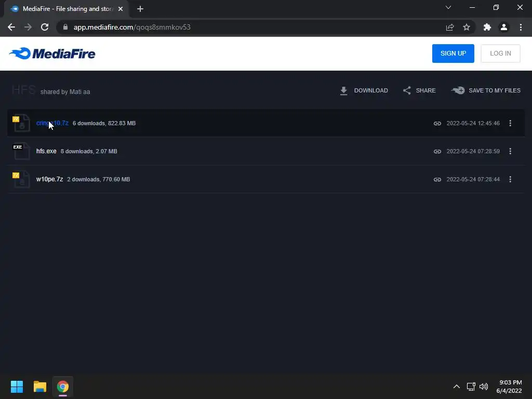
Task: Click the HFS folder title
Action: tap(23, 90)
